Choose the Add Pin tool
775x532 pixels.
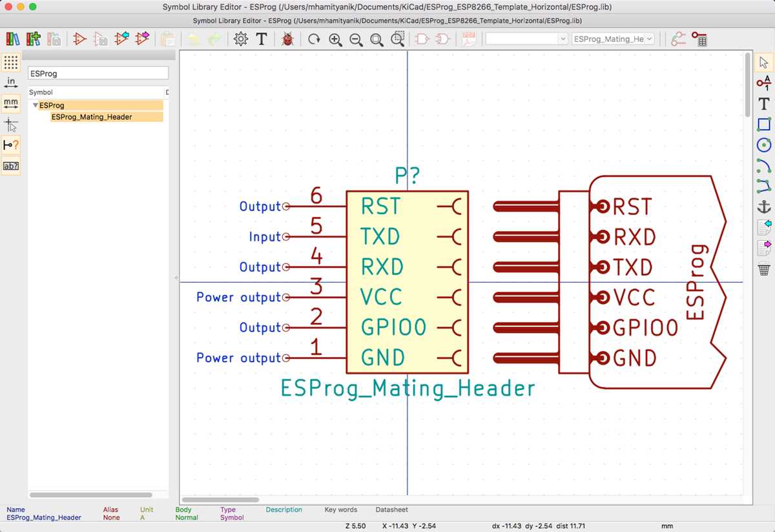[x=764, y=83]
